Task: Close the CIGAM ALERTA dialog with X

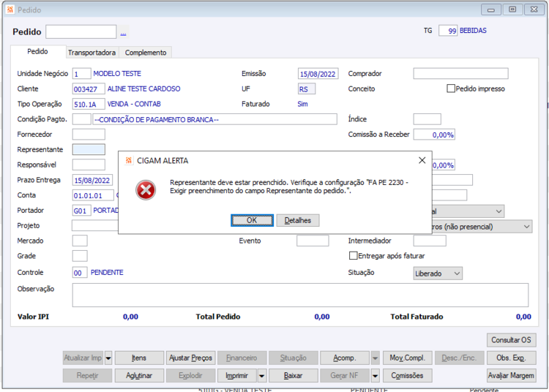Action: pos(422,160)
